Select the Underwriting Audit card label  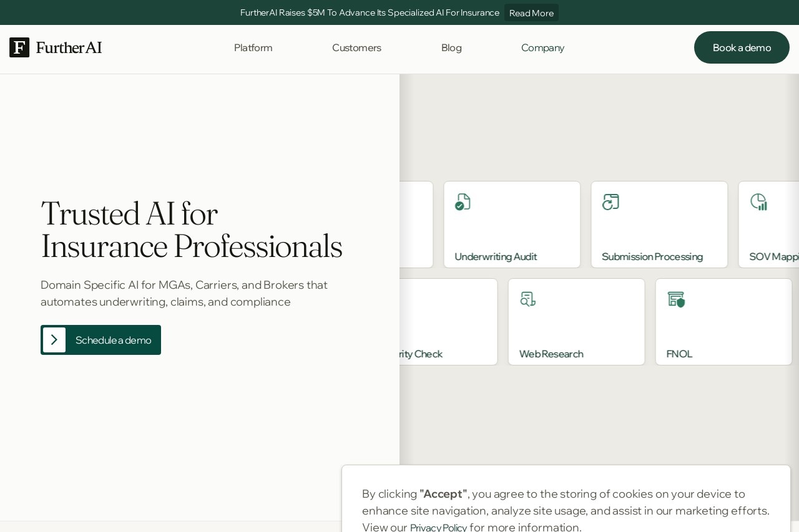(x=496, y=256)
